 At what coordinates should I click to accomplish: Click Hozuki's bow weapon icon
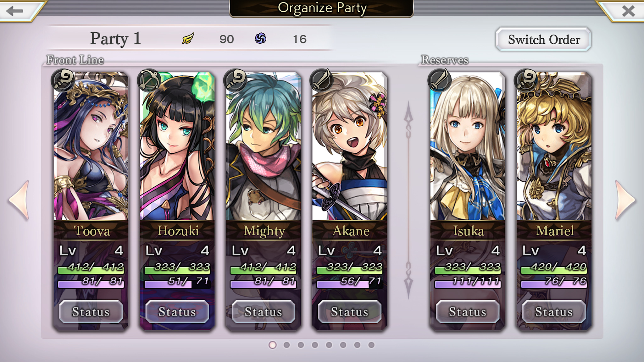[149, 80]
